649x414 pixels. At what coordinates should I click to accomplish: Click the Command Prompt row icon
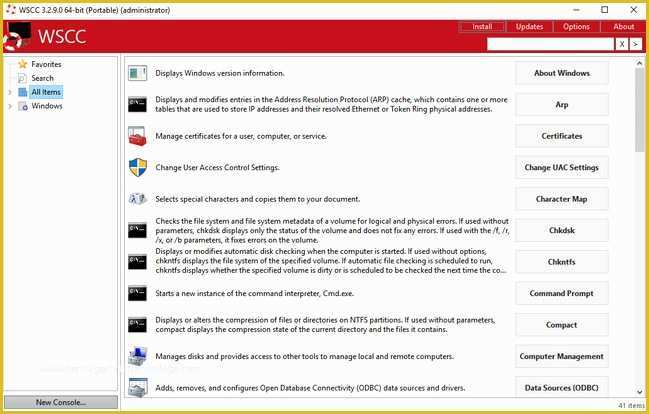pyautogui.click(x=137, y=293)
